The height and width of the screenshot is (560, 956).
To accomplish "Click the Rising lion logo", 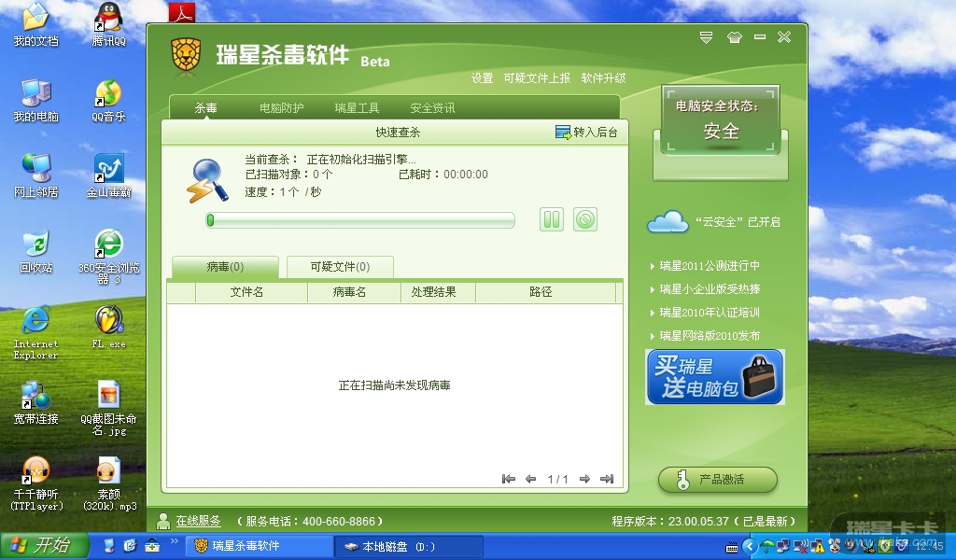I will (x=186, y=57).
